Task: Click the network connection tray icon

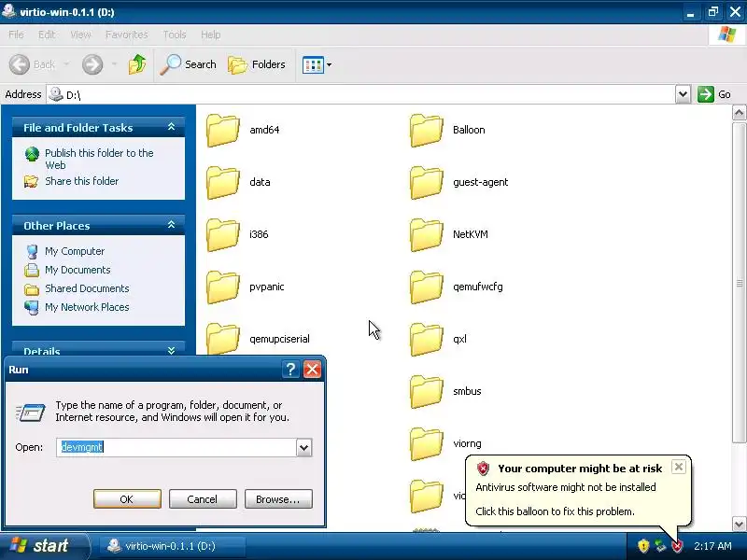Action: tap(660, 546)
